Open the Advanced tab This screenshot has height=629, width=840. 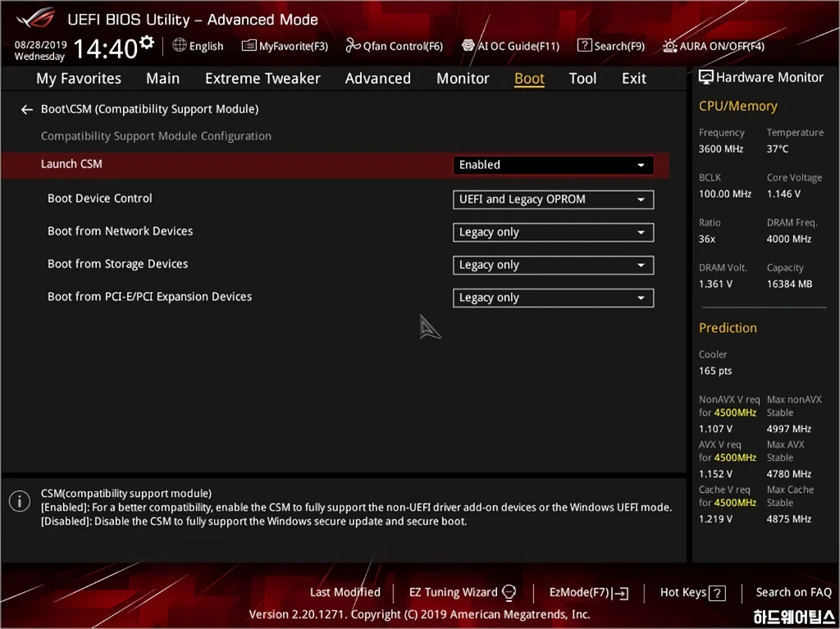click(377, 78)
